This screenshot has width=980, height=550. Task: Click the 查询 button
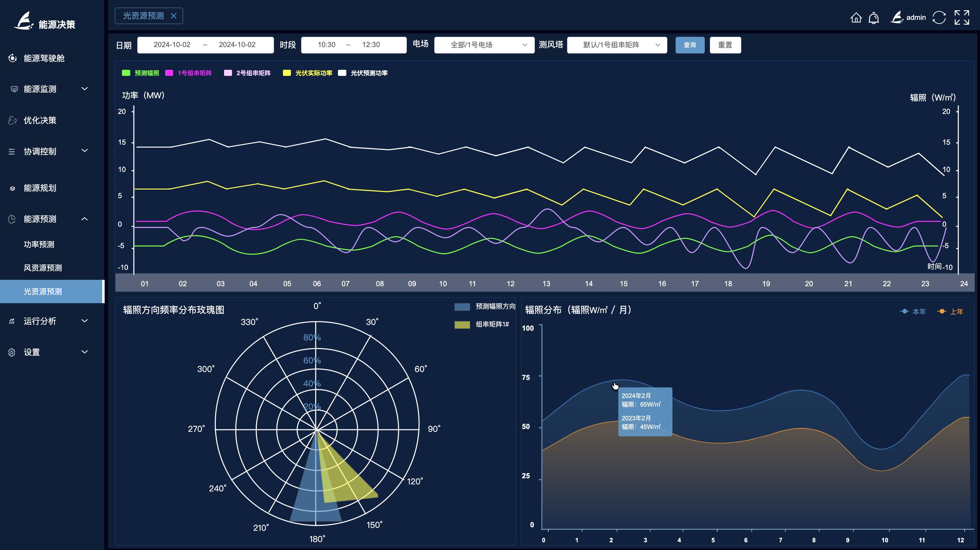click(x=690, y=45)
